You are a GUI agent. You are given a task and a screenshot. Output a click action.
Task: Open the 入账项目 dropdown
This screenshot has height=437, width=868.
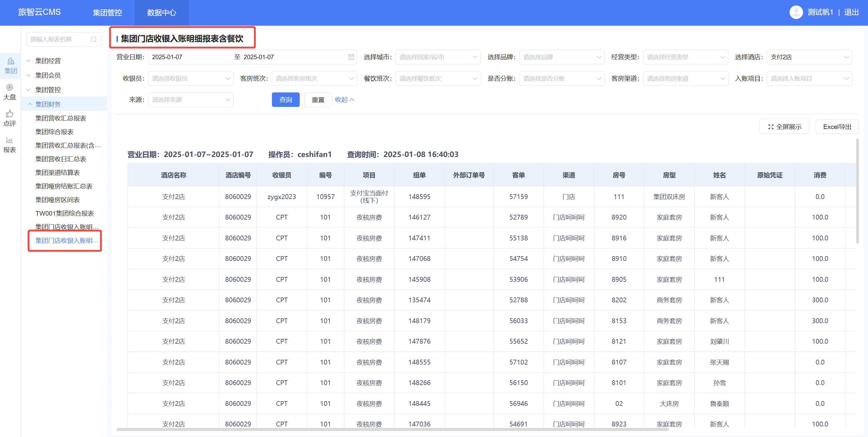(x=809, y=78)
